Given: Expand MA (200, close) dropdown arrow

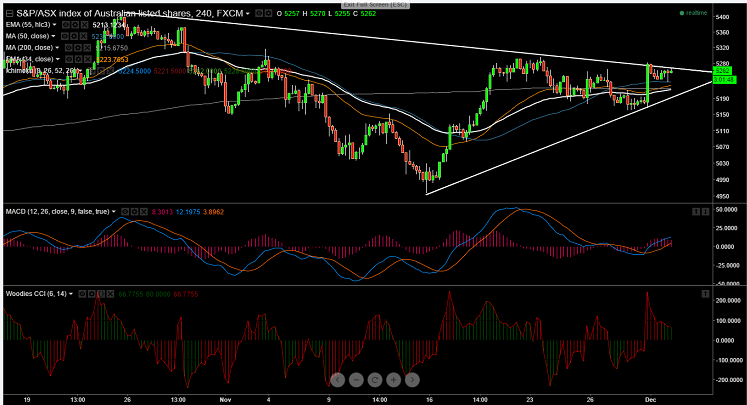Looking at the screenshot, I should coord(57,48).
